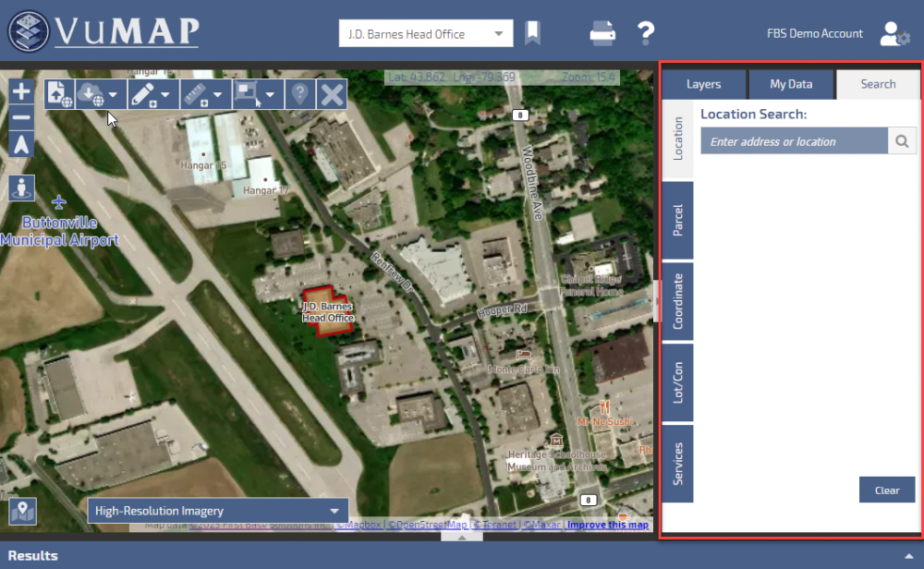Click the basemap pin icon at bottom-left
Screen dimensions: 924x569
22,512
